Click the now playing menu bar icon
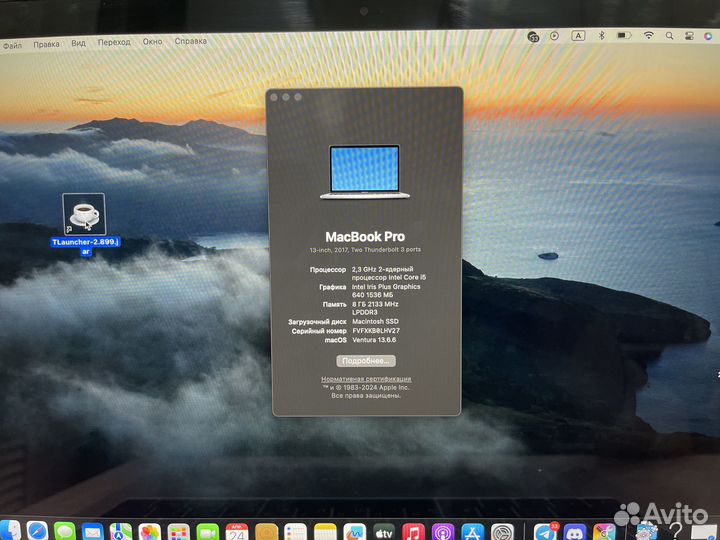This screenshot has width=720, height=540. [x=554, y=36]
